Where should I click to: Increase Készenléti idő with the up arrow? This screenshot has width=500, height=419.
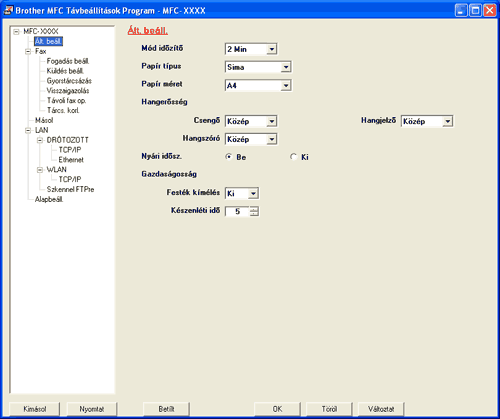point(254,209)
